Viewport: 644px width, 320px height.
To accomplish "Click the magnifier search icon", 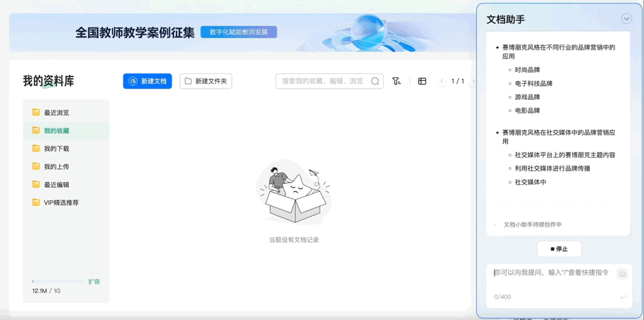I will (x=375, y=81).
